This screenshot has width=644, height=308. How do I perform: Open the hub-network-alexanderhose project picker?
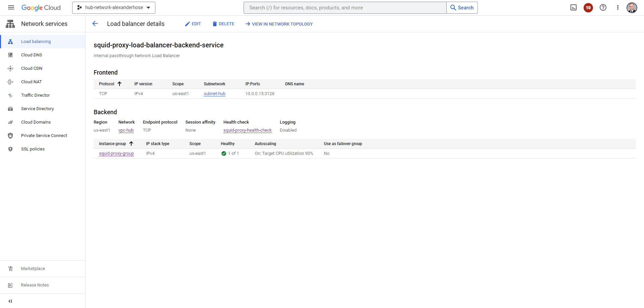click(114, 8)
